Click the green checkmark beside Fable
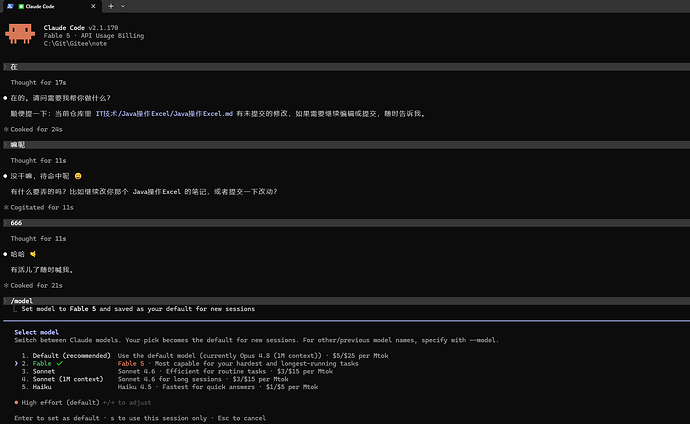 tap(59, 363)
